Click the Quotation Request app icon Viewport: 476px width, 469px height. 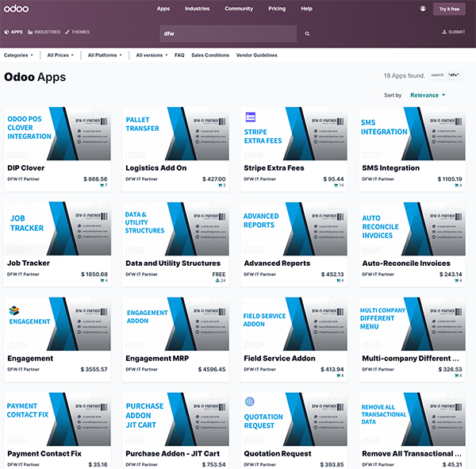click(250, 402)
